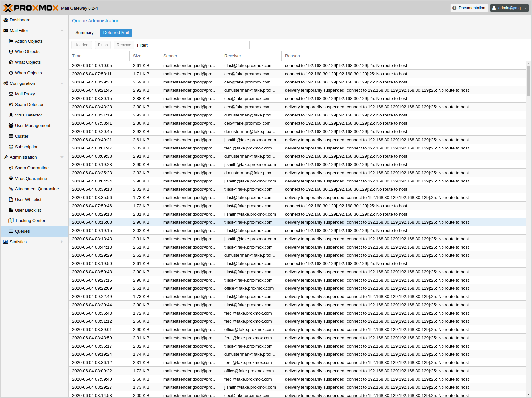Click the Who Objects user icon
Screen dimensions: 532x398
pyautogui.click(x=11, y=52)
